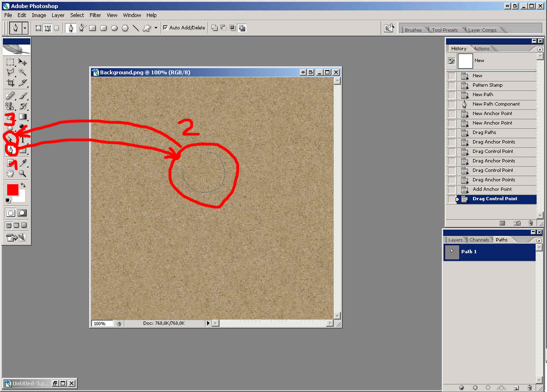Set history brush source at Pattern Stamp state
Image resolution: width=547 pixels, height=392 pixels.
click(x=452, y=85)
